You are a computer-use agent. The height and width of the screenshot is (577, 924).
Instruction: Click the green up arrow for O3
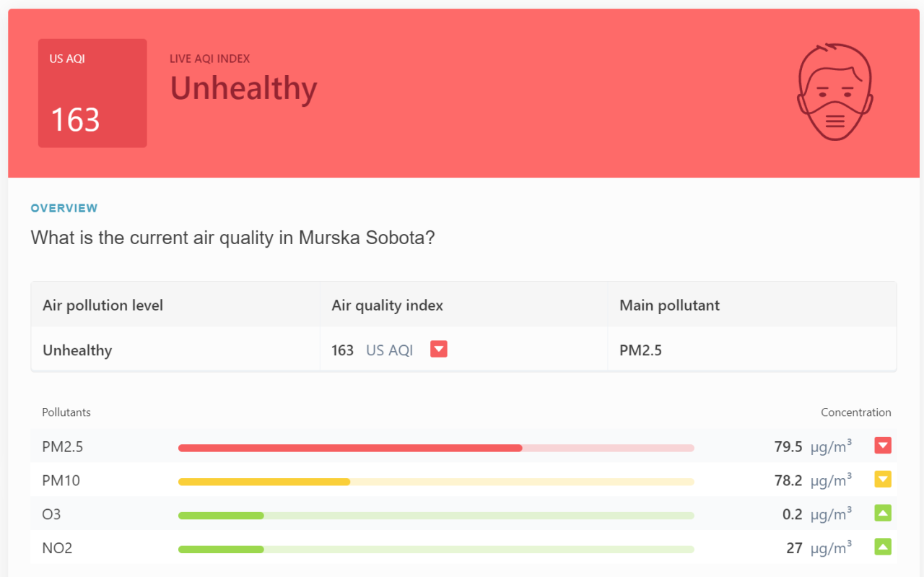tap(882, 513)
